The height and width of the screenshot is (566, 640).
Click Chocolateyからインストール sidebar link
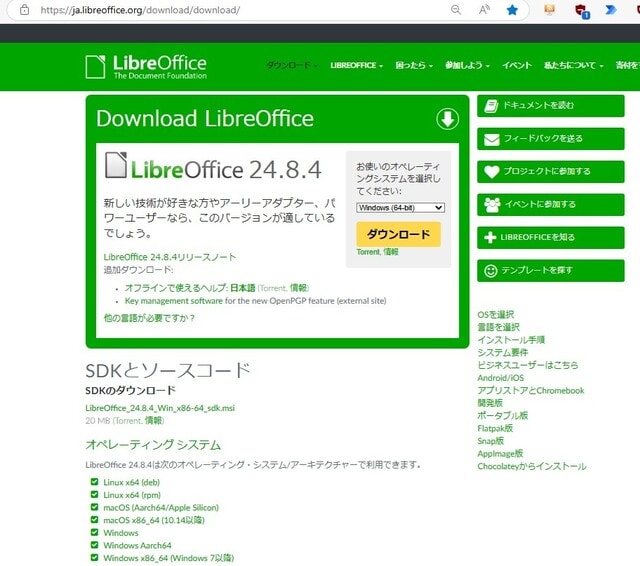click(x=532, y=466)
